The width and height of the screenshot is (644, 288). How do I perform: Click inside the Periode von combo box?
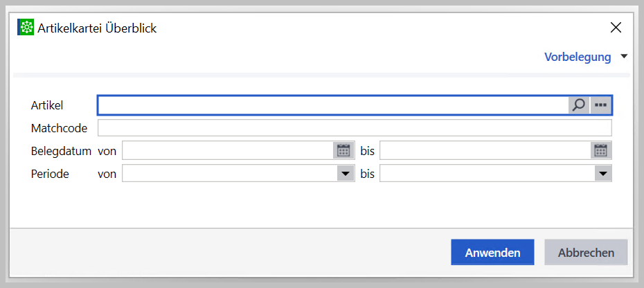tap(229, 174)
